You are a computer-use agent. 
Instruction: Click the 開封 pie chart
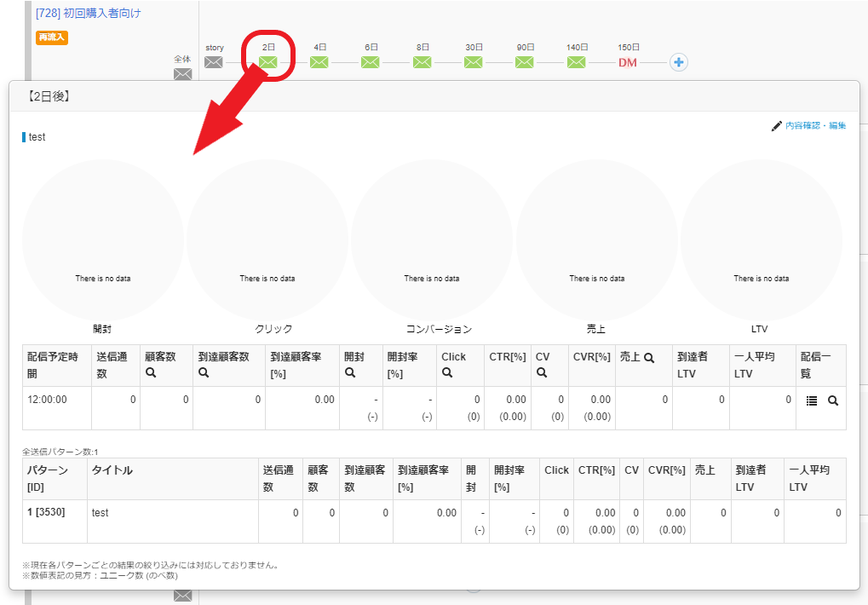(x=102, y=239)
